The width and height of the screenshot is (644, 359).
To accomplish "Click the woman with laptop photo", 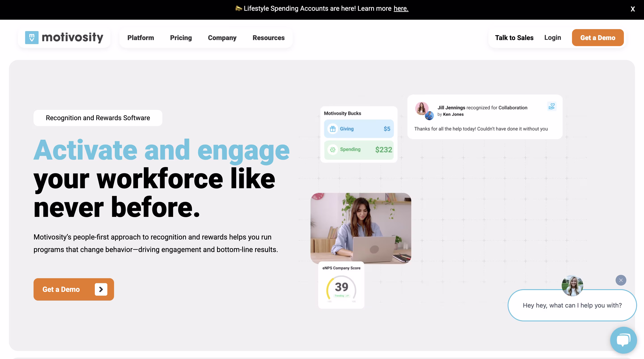I will (360, 228).
